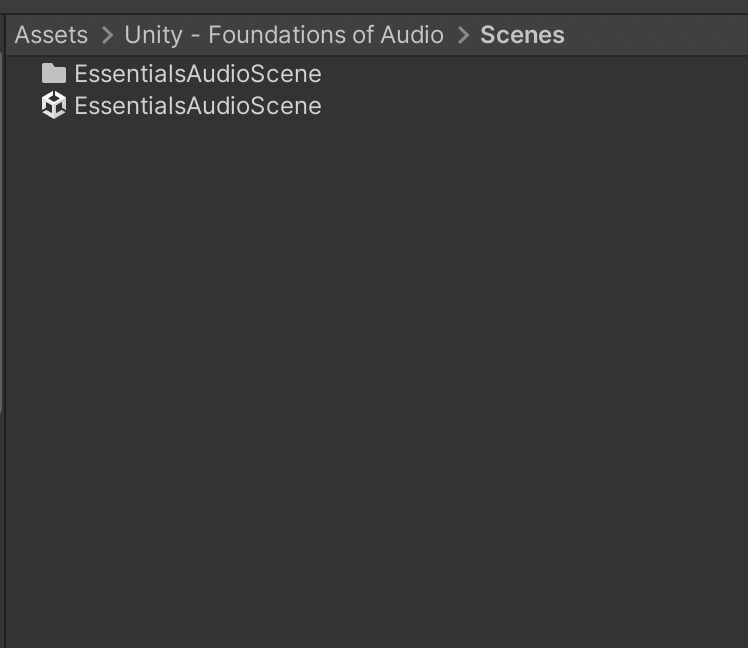Screen dimensions: 748x648
Task: Click the chevron right after Assets
Action: pyautogui.click(x=107, y=35)
